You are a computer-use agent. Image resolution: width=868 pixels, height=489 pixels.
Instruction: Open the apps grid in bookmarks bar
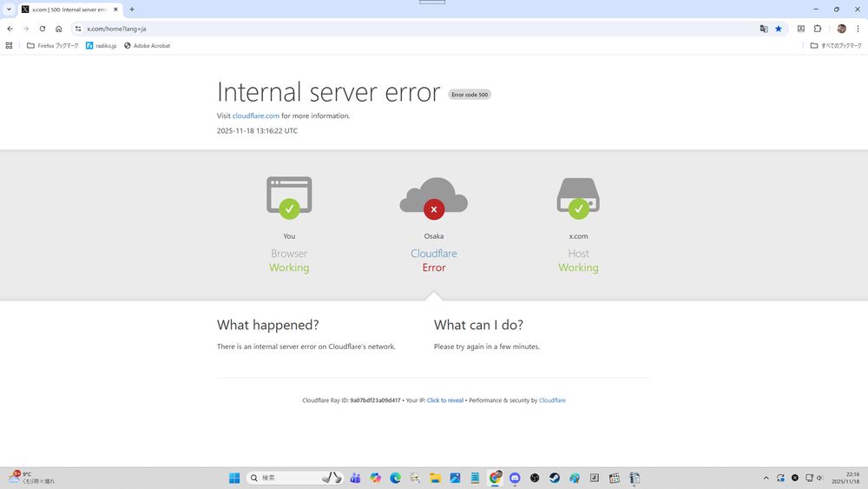click(9, 45)
